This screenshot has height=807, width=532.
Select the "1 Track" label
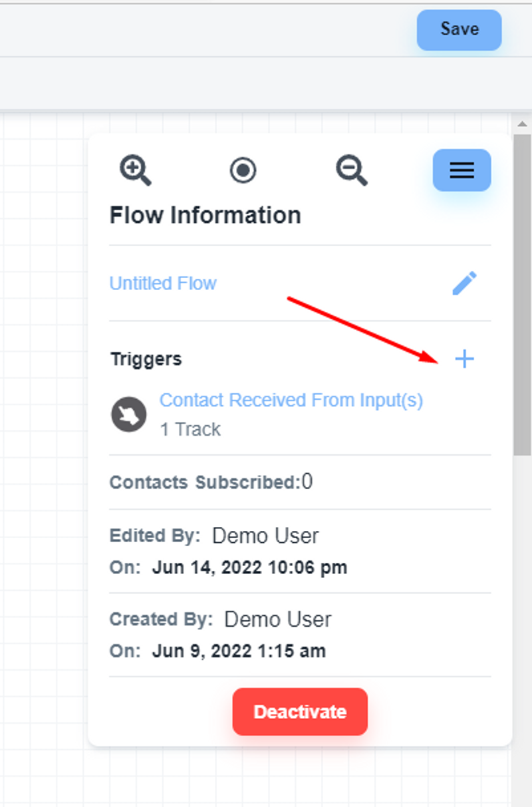(190, 430)
